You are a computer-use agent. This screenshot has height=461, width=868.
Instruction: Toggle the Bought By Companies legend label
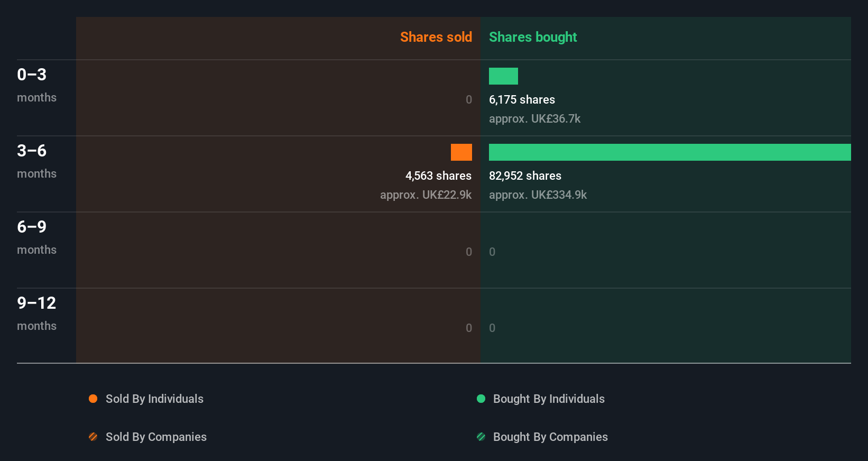[550, 437]
